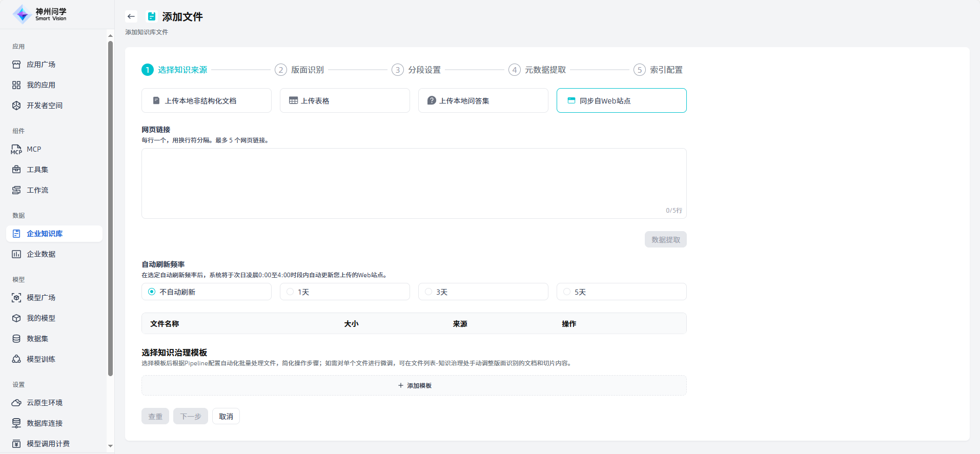Screen dimensions: 980x454
Task: Open 模型广场 in the sidebar
Action: coord(41,298)
